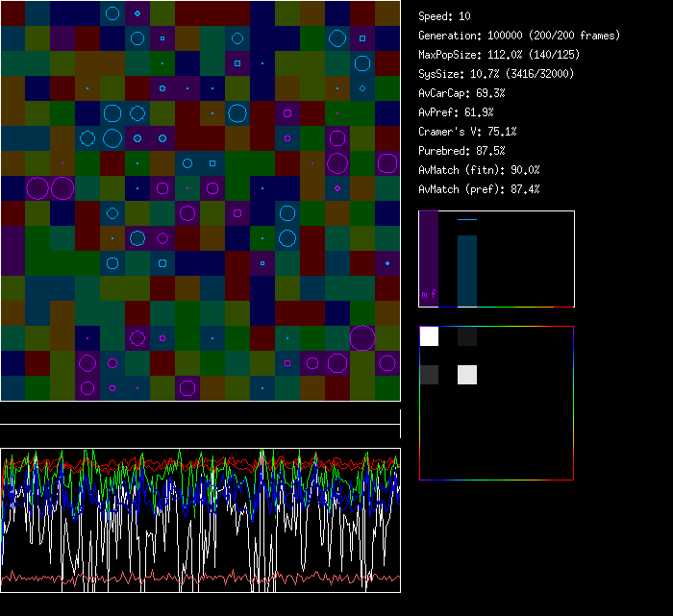Click the leftmost large magenta circle in the grid

coord(37,188)
